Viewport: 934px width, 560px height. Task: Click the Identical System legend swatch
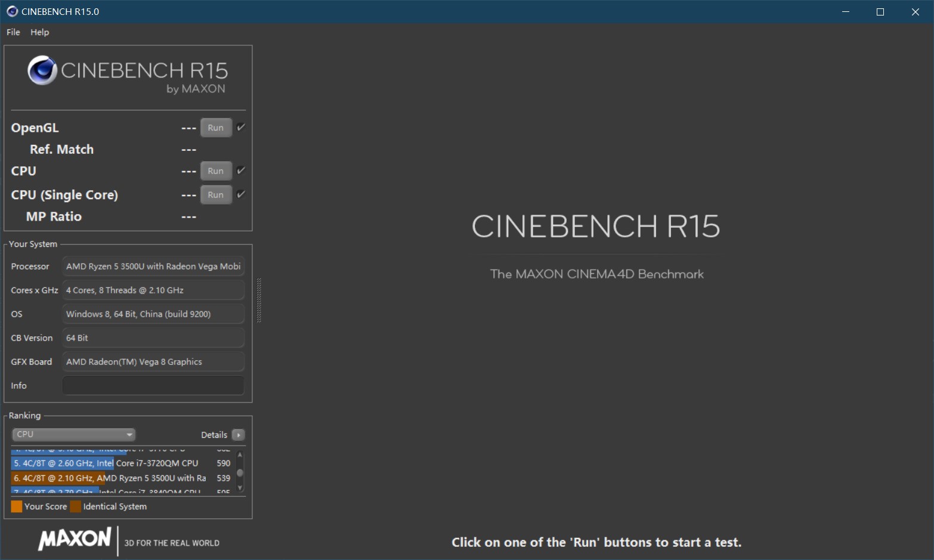pyautogui.click(x=75, y=506)
